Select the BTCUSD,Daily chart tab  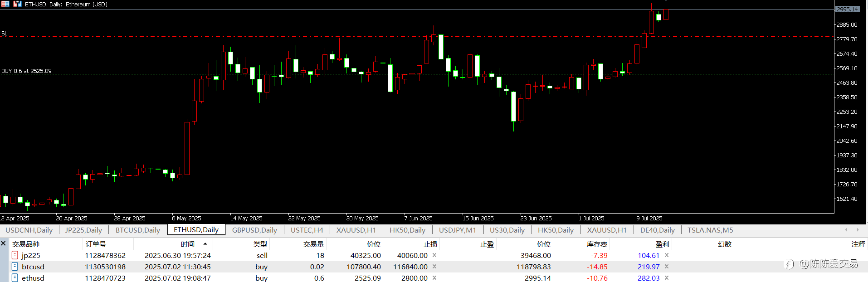click(138, 230)
